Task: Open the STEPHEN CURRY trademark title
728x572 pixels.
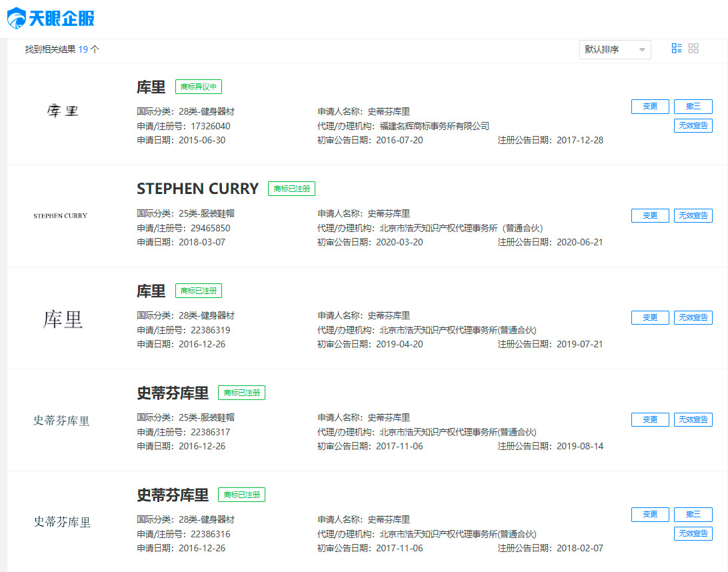Action: (197, 189)
